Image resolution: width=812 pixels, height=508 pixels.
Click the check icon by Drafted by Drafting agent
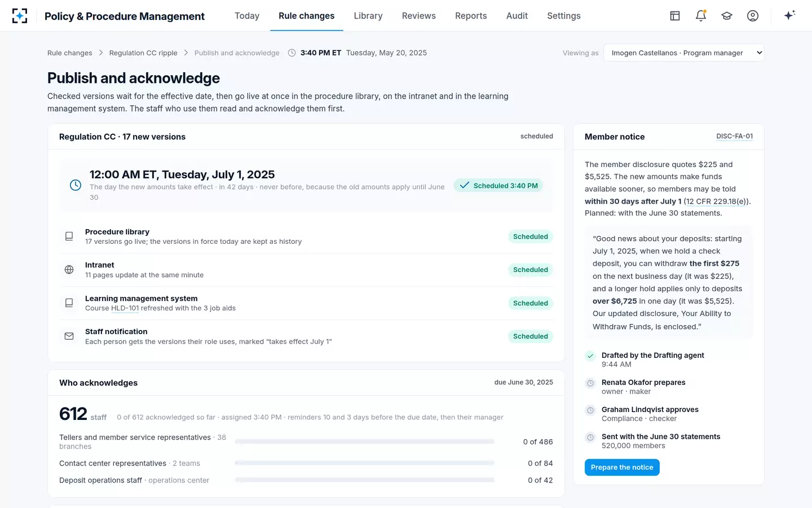pos(590,356)
